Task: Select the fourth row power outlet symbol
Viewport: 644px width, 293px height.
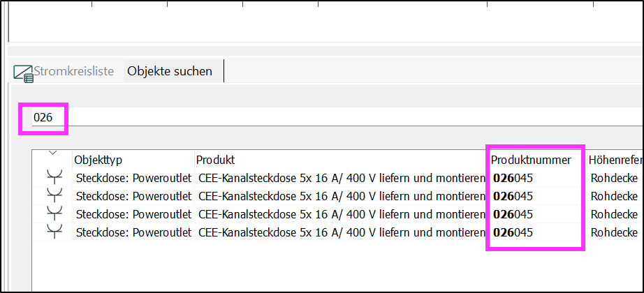Action: click(54, 232)
